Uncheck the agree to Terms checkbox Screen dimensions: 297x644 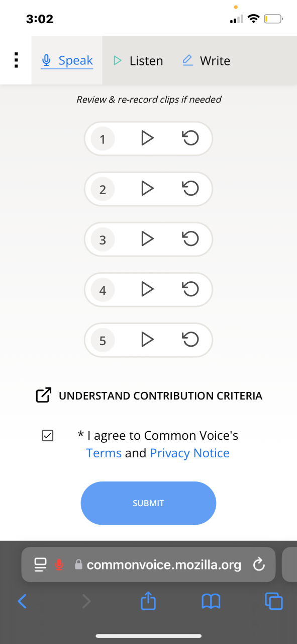(47, 436)
